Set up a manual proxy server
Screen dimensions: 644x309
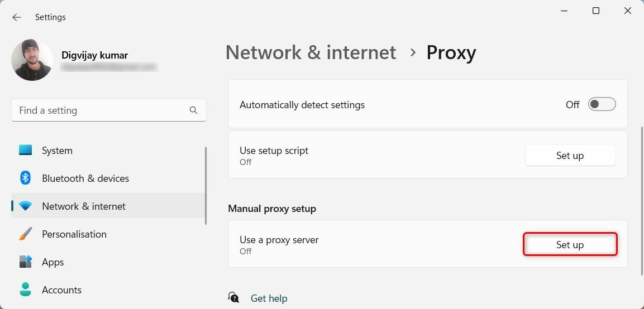point(570,245)
